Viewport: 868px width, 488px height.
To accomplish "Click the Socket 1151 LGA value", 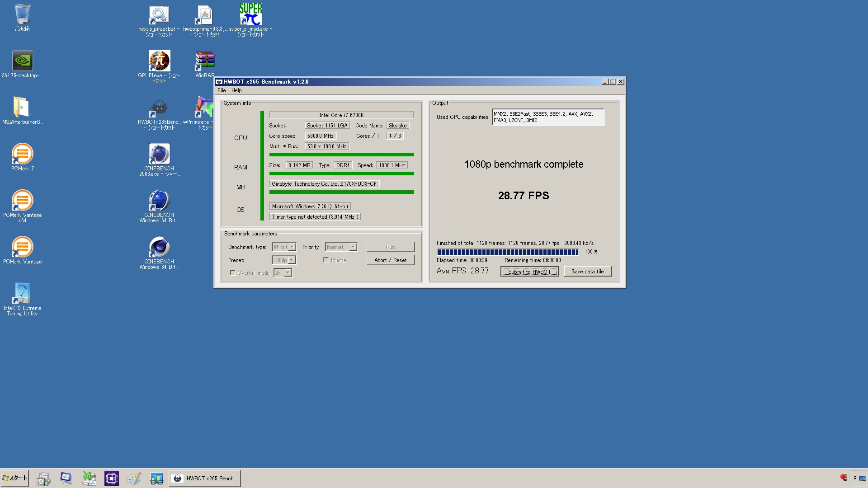I will 327,126.
